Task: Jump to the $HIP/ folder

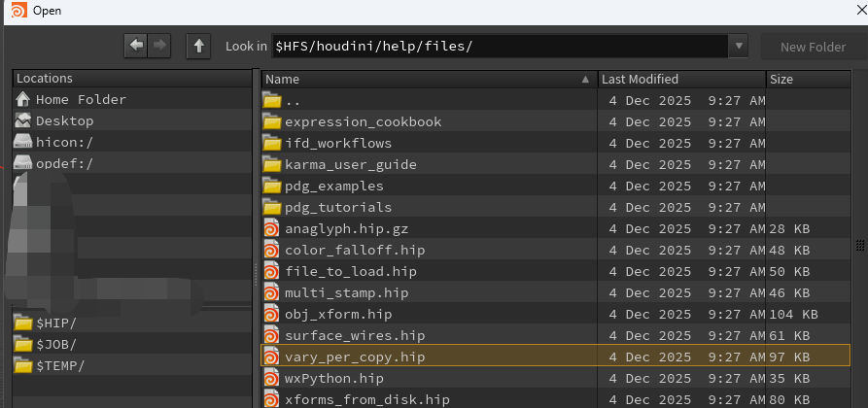Action: pyautogui.click(x=132, y=323)
